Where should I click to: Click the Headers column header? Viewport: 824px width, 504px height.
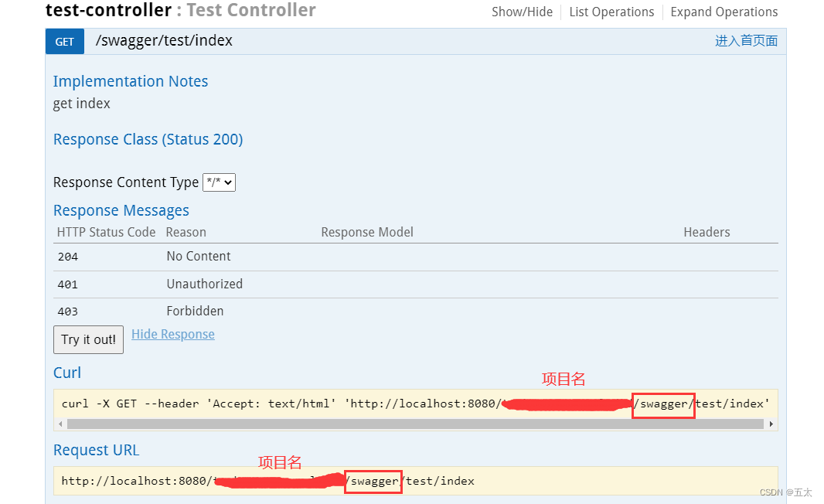[x=707, y=233]
